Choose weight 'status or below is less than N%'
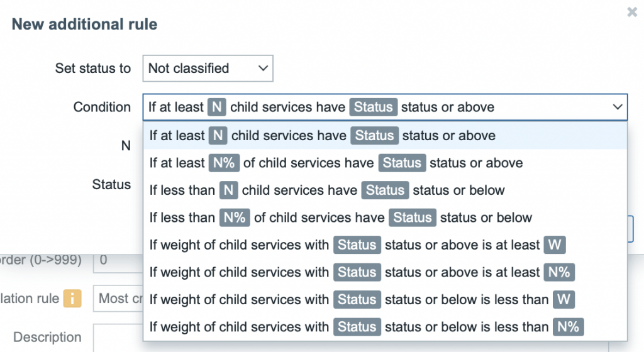The image size is (644, 352). point(367,327)
